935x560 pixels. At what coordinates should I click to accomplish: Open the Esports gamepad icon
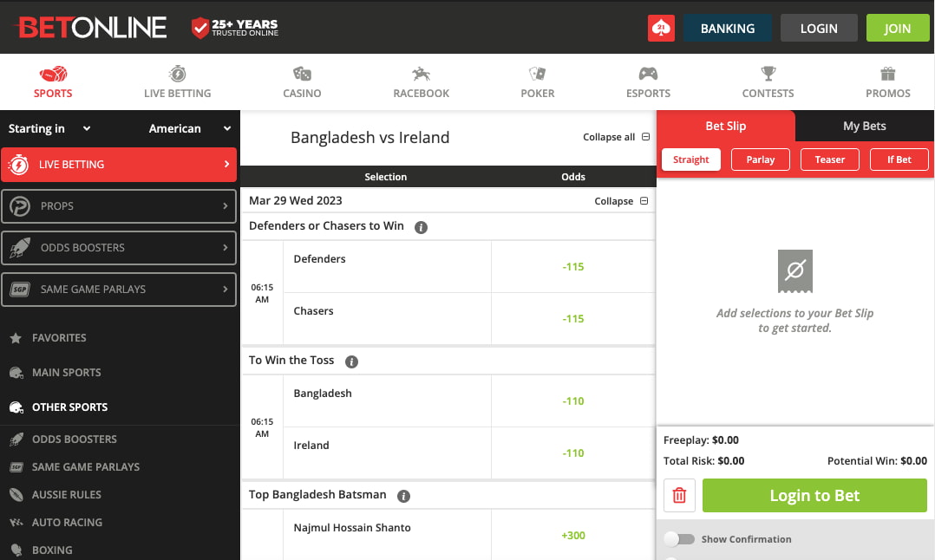[648, 74]
